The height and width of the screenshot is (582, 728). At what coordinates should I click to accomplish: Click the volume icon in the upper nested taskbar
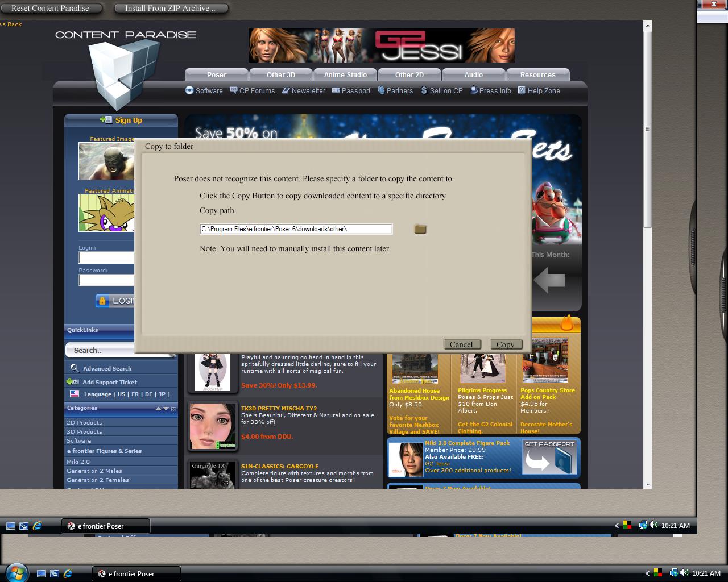654,525
